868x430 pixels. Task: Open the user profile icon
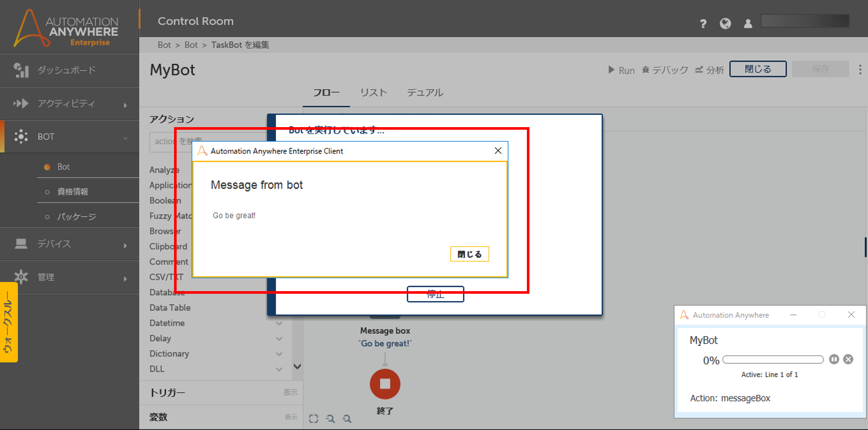tap(748, 23)
